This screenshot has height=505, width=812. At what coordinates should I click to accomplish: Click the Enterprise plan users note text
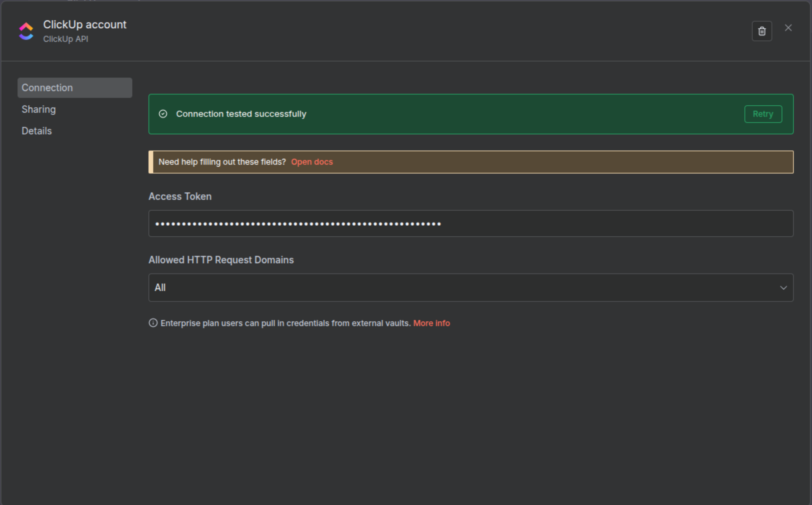point(286,323)
